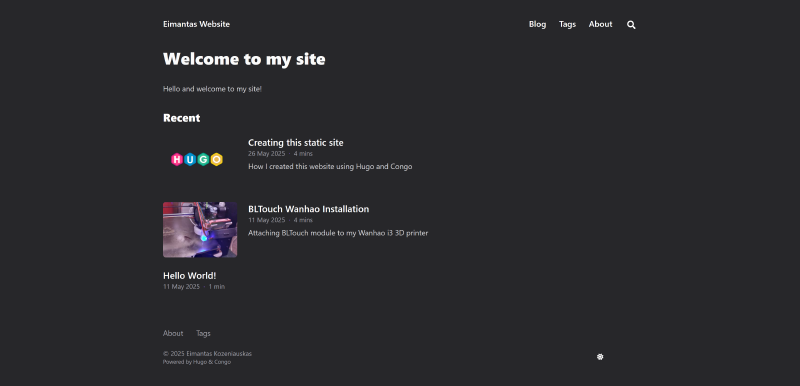Viewport: 800px width, 386px height.
Task: Click the Welcome to my site heading
Action: [x=244, y=59]
